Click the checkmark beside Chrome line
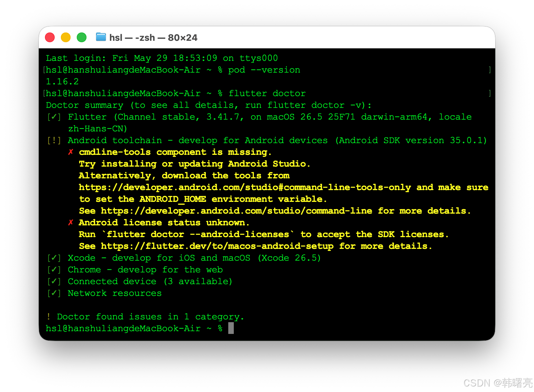534x392 pixels. pos(54,270)
